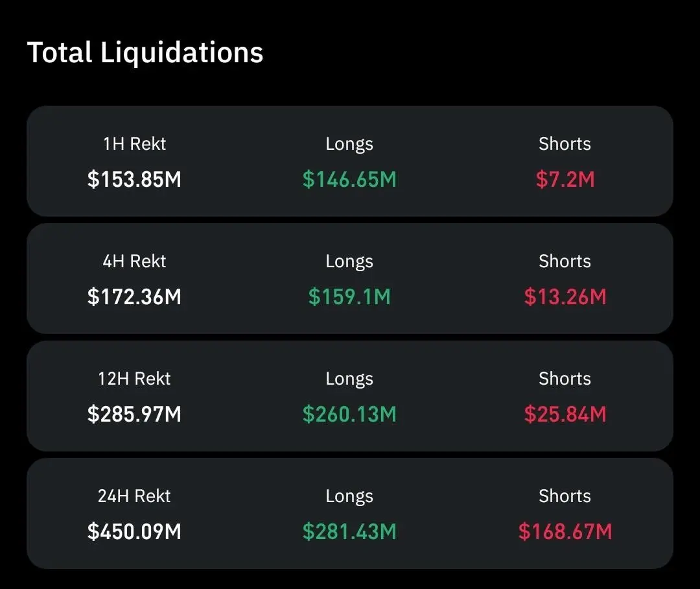Click the $172.36M 4H total value
700x589 pixels.
[134, 297]
